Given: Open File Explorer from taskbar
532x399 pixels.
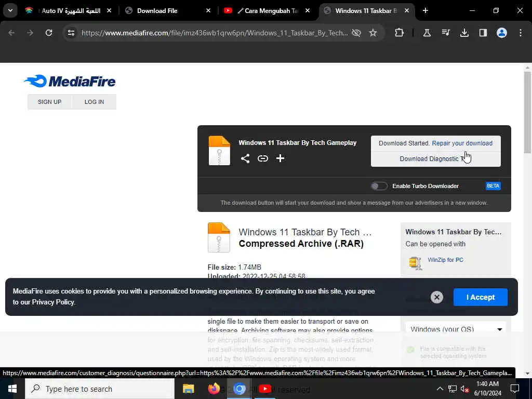Looking at the screenshot, I should [x=188, y=389].
